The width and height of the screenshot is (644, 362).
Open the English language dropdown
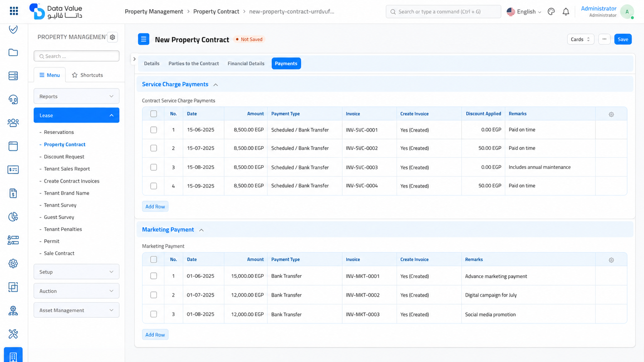(524, 12)
